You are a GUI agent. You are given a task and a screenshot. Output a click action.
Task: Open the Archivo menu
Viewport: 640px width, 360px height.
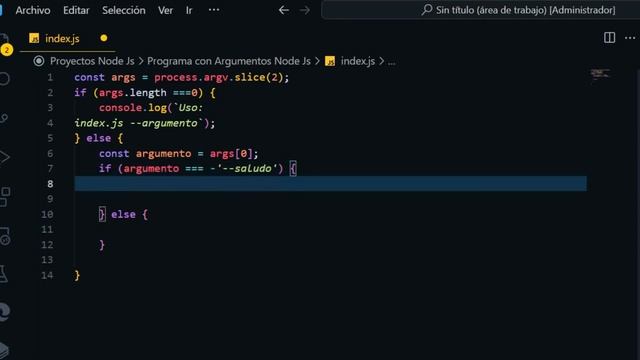[33, 10]
